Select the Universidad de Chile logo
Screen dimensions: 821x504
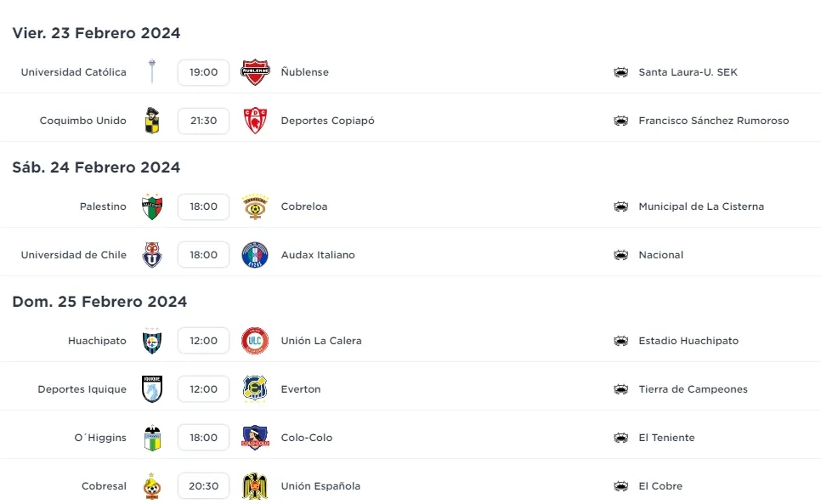point(152,255)
